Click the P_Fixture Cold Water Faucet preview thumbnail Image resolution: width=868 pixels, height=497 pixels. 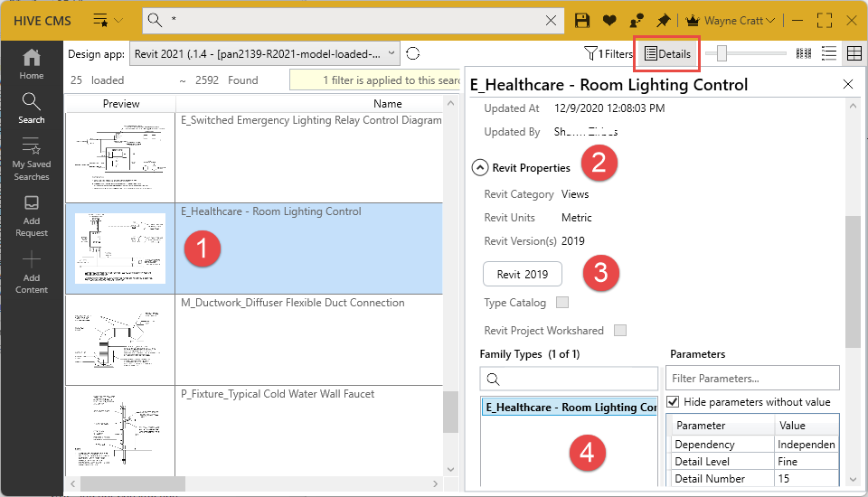tap(120, 431)
